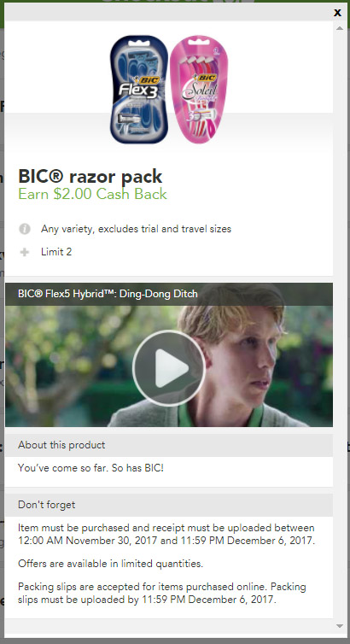The image size is (350, 644).
Task: Play the BIC Flex5 Hybrid video
Action: coord(169,368)
